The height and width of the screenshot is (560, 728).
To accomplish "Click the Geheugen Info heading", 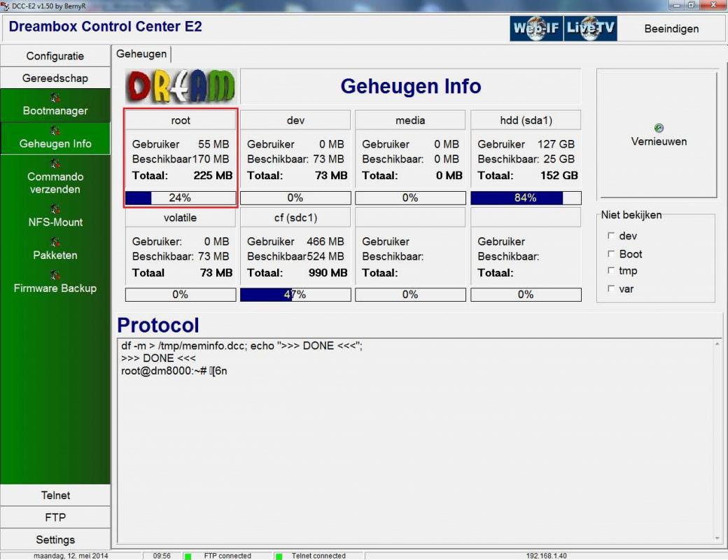I will pos(410,86).
